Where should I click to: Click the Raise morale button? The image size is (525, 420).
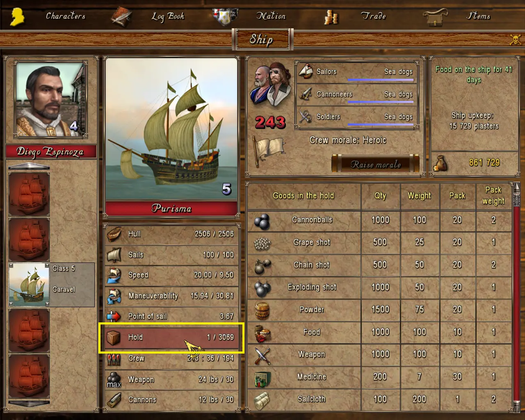(375, 164)
